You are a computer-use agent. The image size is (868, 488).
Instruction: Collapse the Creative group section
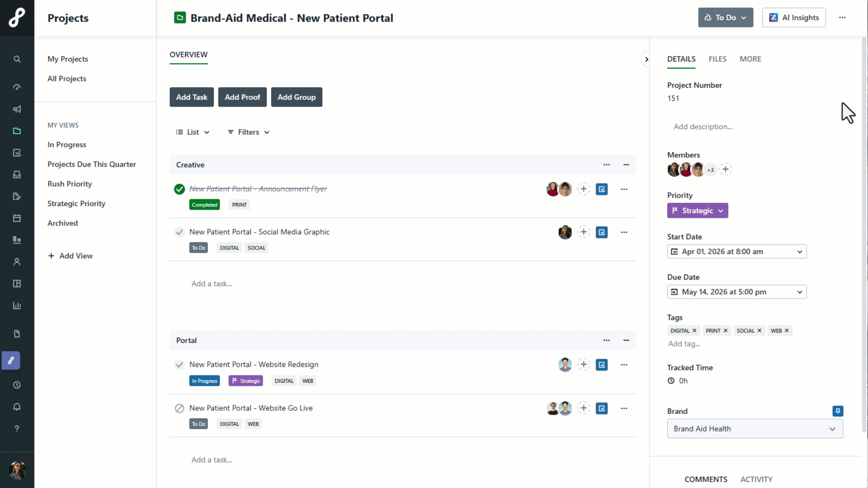click(x=626, y=165)
